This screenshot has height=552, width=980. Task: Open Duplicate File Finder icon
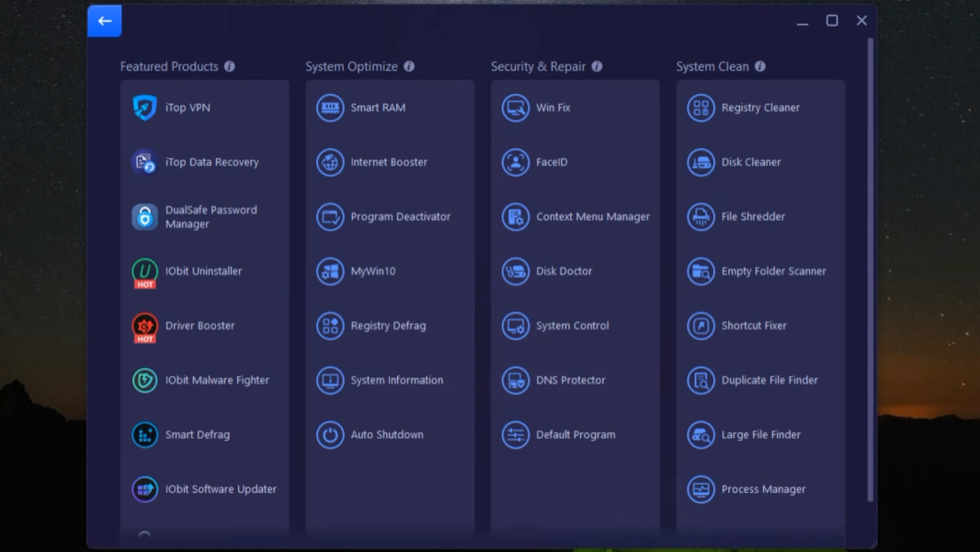[x=701, y=380]
